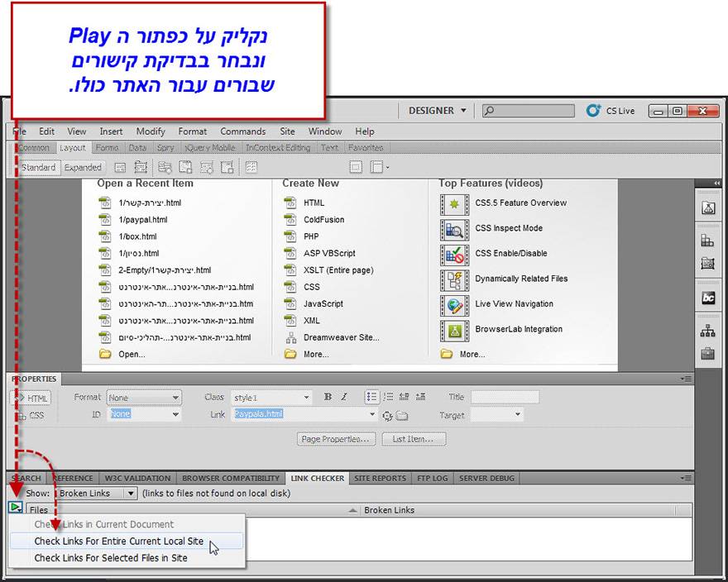The height and width of the screenshot is (582, 728).
Task: Click the Page Properties button
Action: point(336,439)
